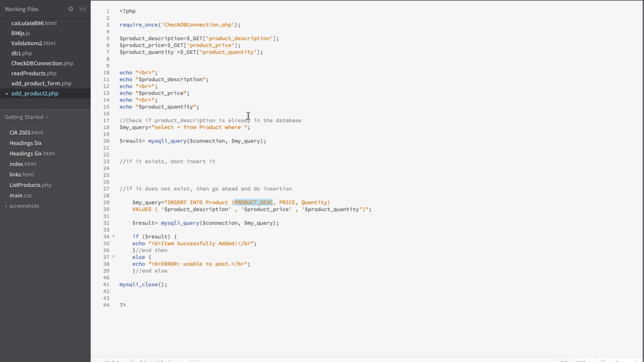
Task: Open main.css in project tree
Action: [21, 196]
